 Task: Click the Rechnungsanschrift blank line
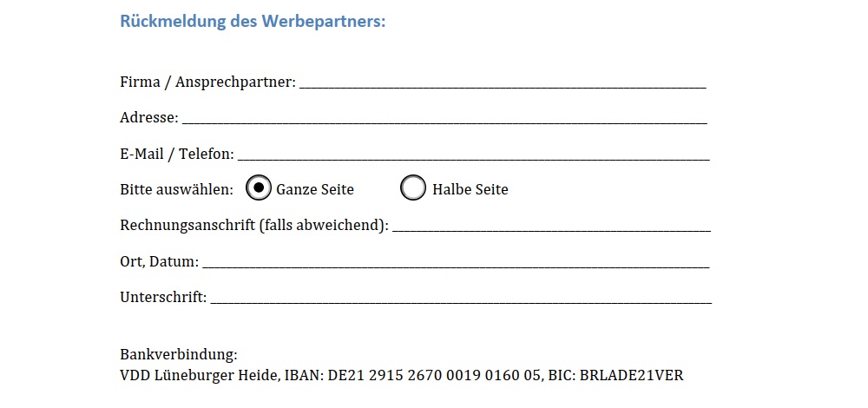click(x=551, y=226)
